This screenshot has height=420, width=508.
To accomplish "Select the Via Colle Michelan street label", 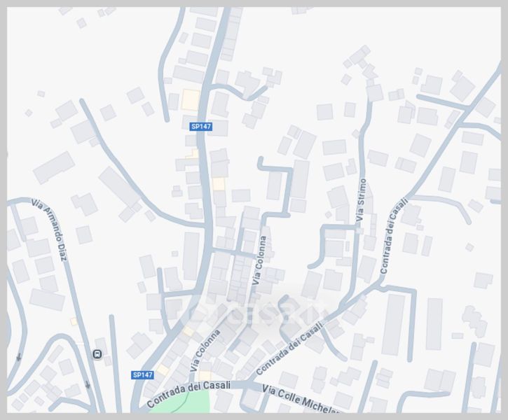I will coord(301,399).
